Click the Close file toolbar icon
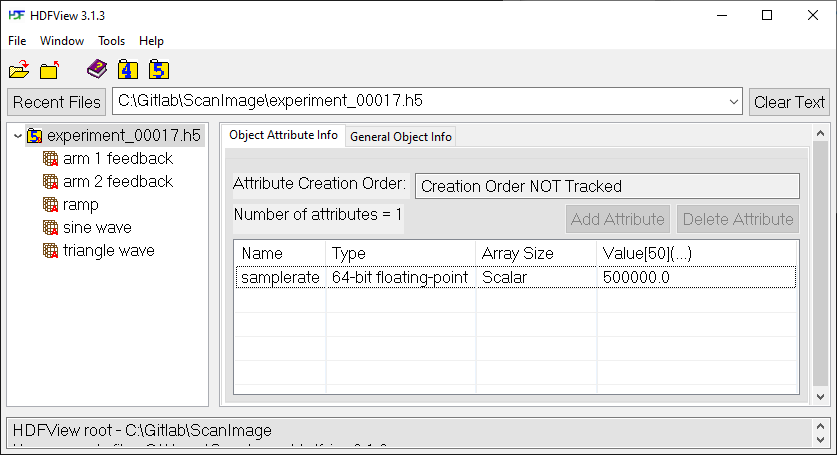 point(50,70)
